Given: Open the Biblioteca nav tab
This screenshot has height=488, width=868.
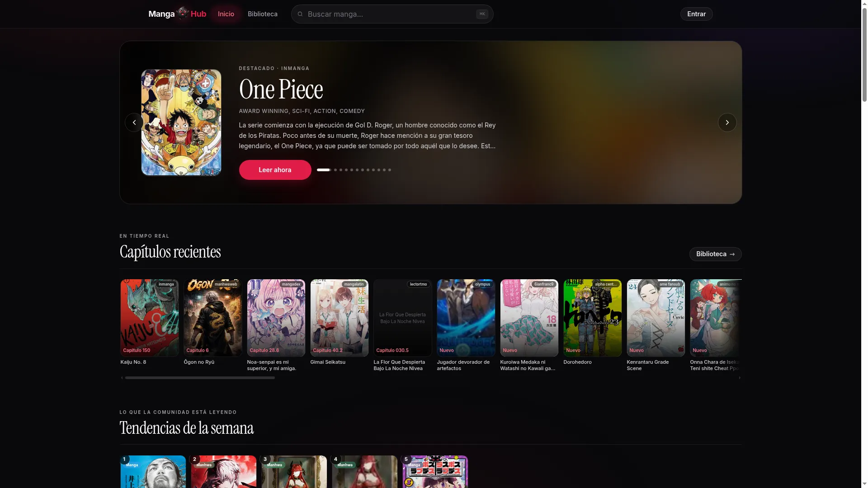Looking at the screenshot, I should pyautogui.click(x=263, y=14).
